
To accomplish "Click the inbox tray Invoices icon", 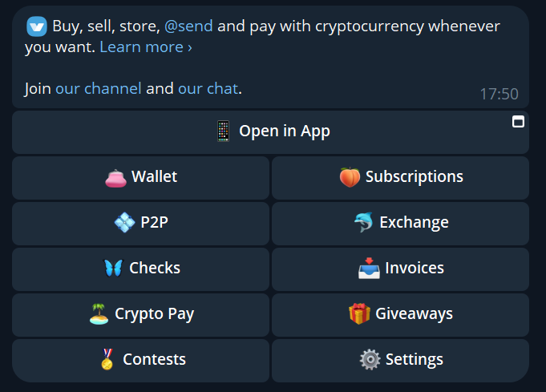I will (x=369, y=268).
